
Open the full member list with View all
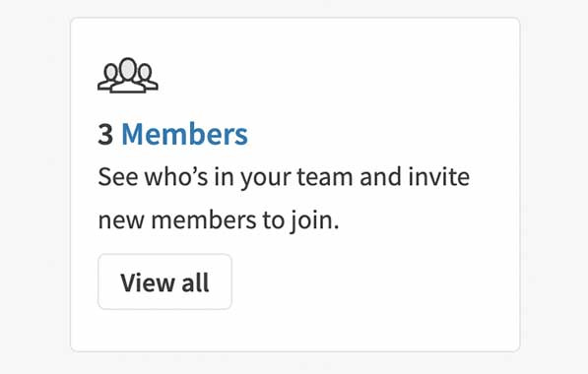tap(165, 281)
